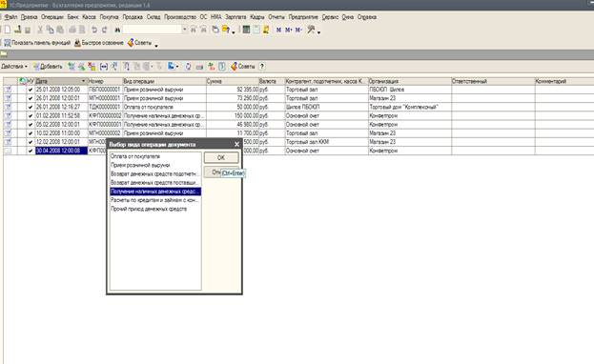Open the Операции menu
Screen dimensions: 594x364
pyautogui.click(x=51, y=17)
